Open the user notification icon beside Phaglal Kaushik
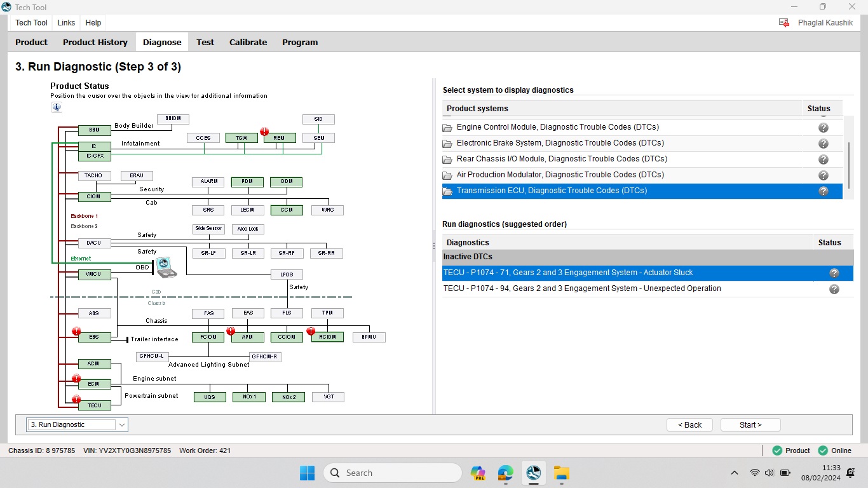 click(x=784, y=23)
